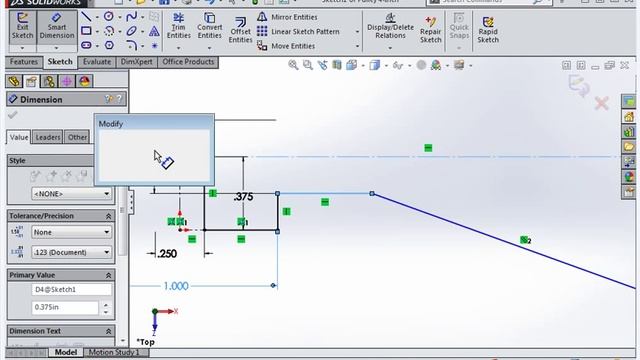Open Exit Sketch dropdown arrow
Screen dimensions: 640x360
coord(22,48)
